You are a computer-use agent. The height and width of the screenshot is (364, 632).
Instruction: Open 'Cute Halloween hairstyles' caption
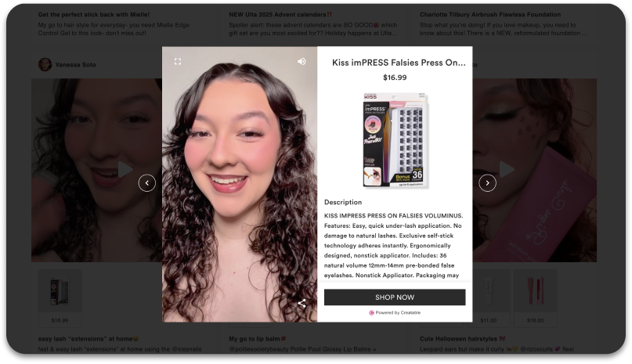[x=462, y=339]
